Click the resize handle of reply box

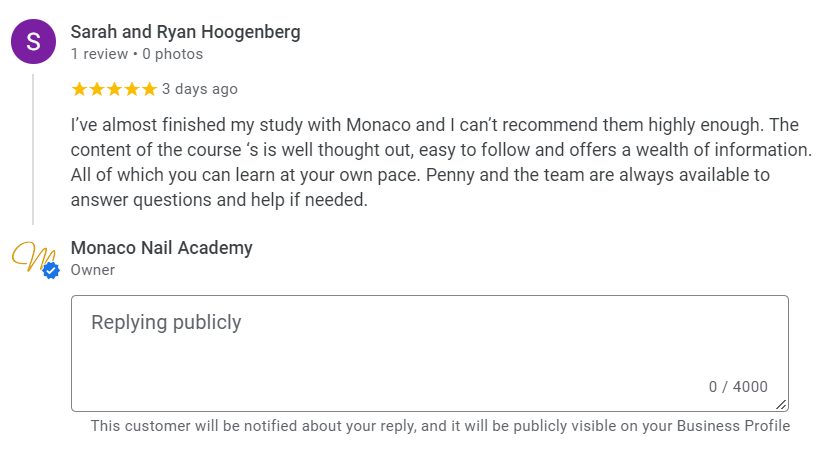click(781, 404)
